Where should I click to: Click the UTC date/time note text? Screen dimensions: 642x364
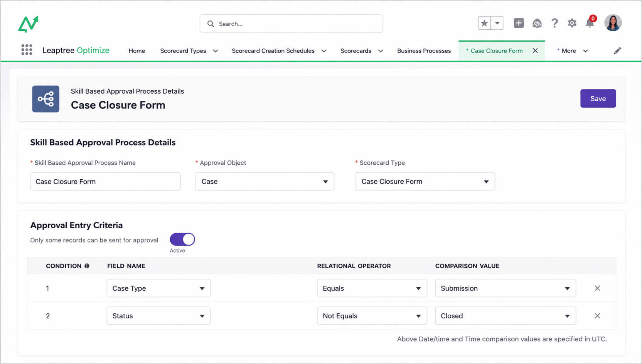(x=502, y=339)
